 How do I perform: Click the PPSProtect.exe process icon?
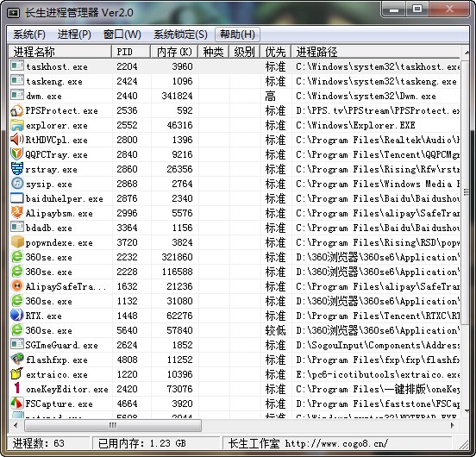point(16,110)
